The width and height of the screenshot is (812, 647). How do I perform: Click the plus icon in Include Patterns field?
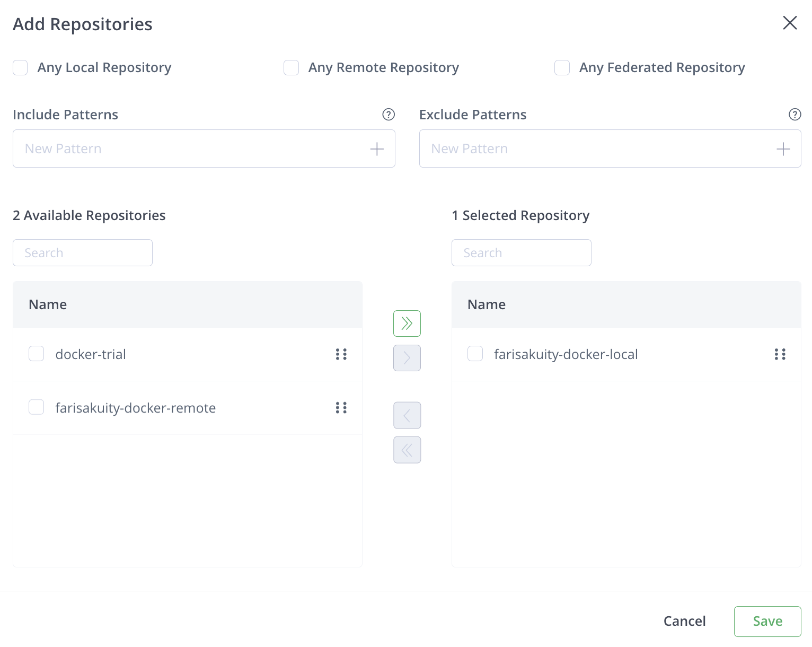pyautogui.click(x=377, y=149)
